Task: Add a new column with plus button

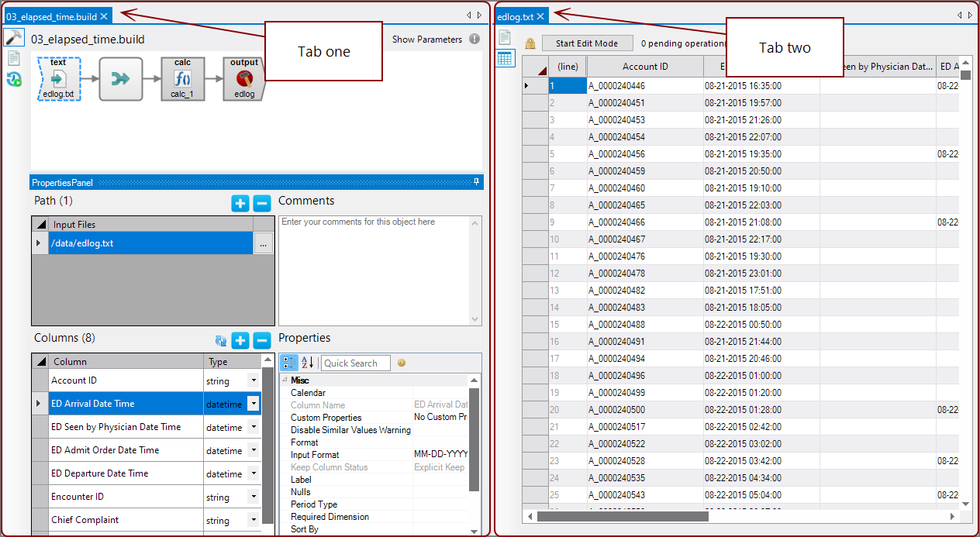Action: tap(240, 340)
